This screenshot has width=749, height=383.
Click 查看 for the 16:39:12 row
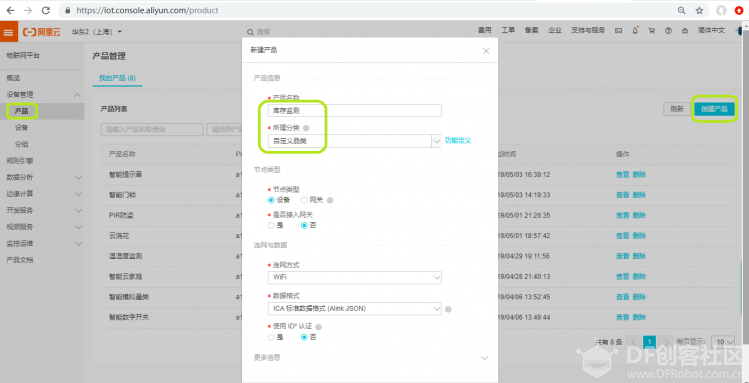coord(622,175)
